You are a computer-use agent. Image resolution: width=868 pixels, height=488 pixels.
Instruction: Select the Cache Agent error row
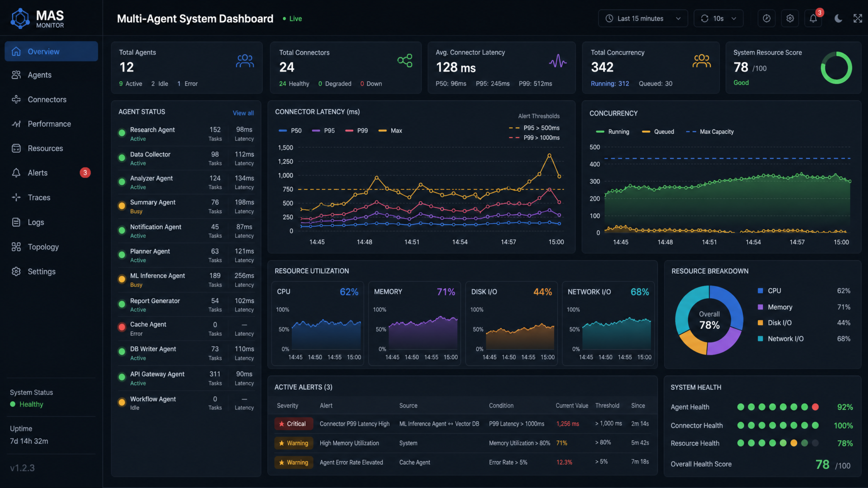(x=186, y=328)
